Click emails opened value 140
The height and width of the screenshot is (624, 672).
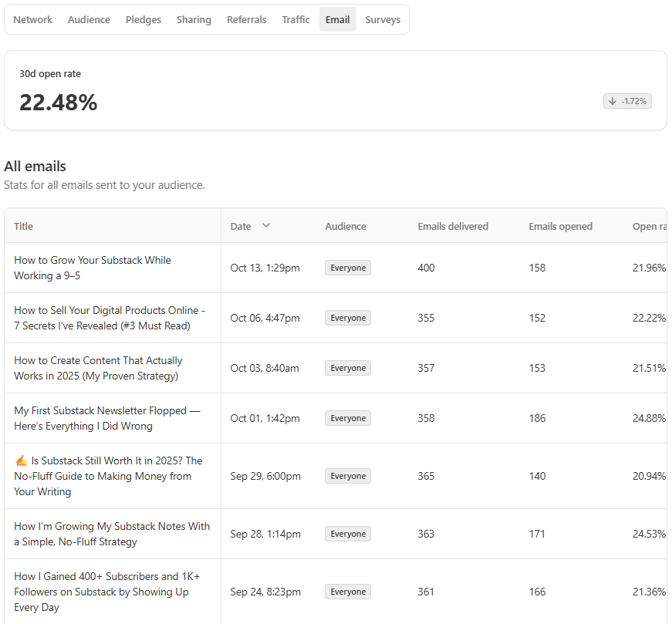(x=537, y=476)
